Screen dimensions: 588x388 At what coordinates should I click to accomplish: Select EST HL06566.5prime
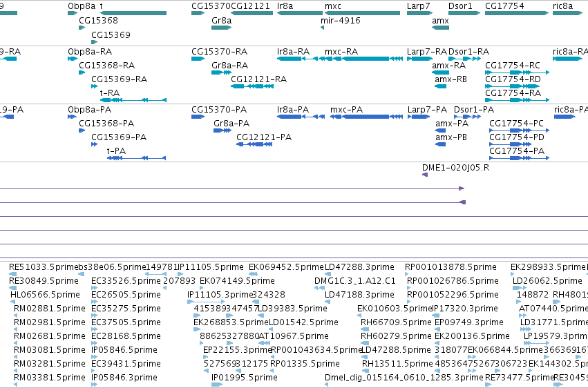point(46,295)
